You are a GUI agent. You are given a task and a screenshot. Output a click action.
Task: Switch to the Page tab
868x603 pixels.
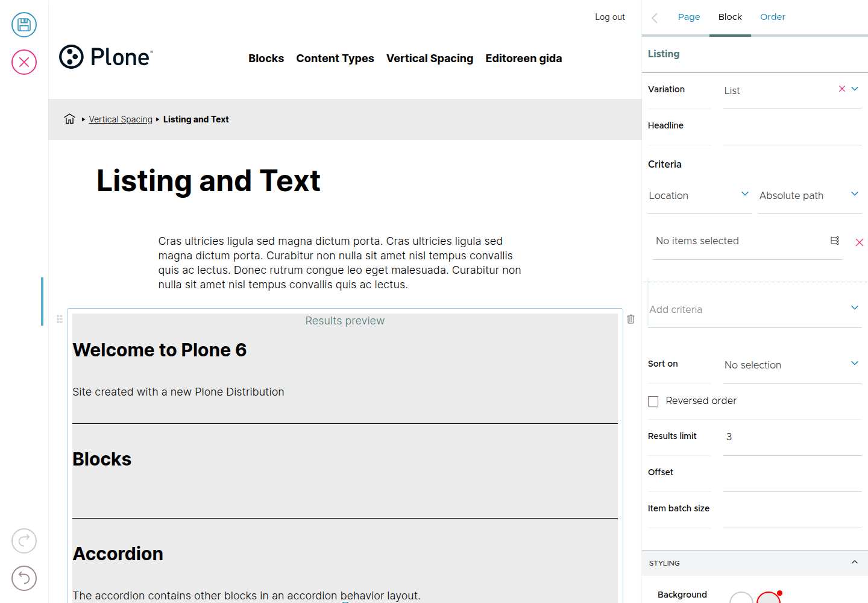tap(689, 17)
